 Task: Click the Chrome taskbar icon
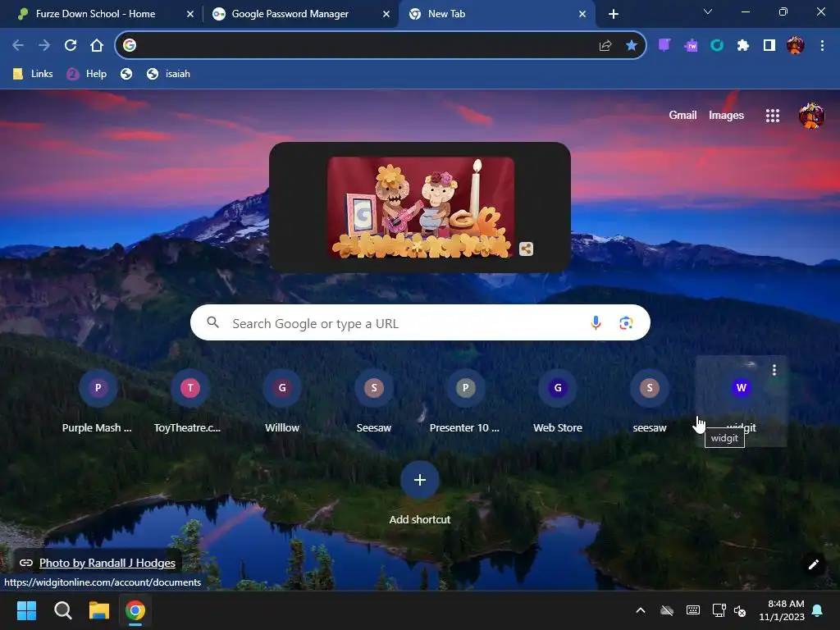[135, 610]
